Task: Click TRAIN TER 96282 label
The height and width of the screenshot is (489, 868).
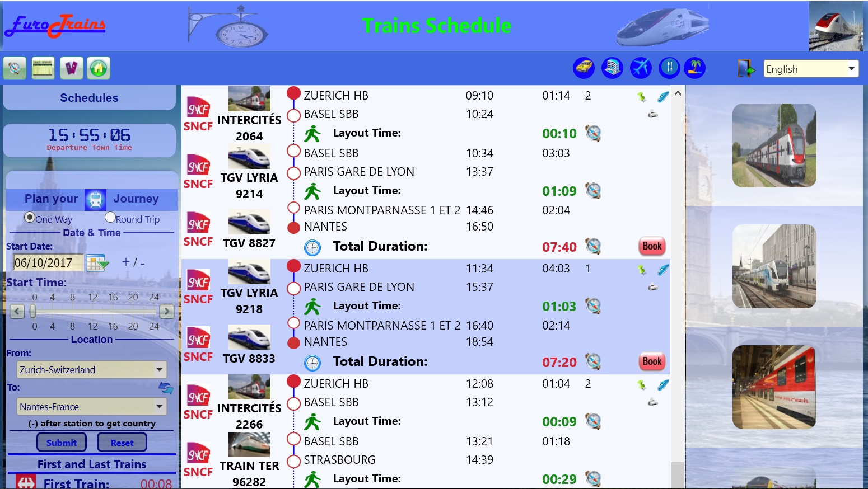Action: click(249, 474)
